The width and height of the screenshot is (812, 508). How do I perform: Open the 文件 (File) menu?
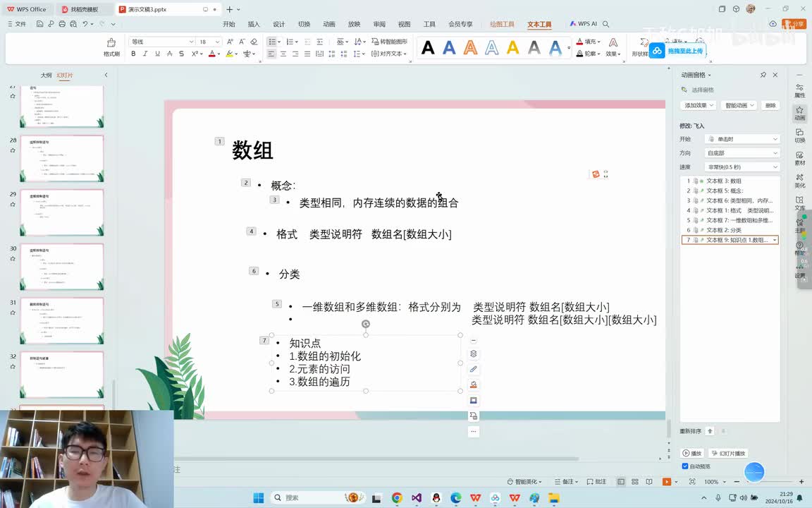point(17,24)
